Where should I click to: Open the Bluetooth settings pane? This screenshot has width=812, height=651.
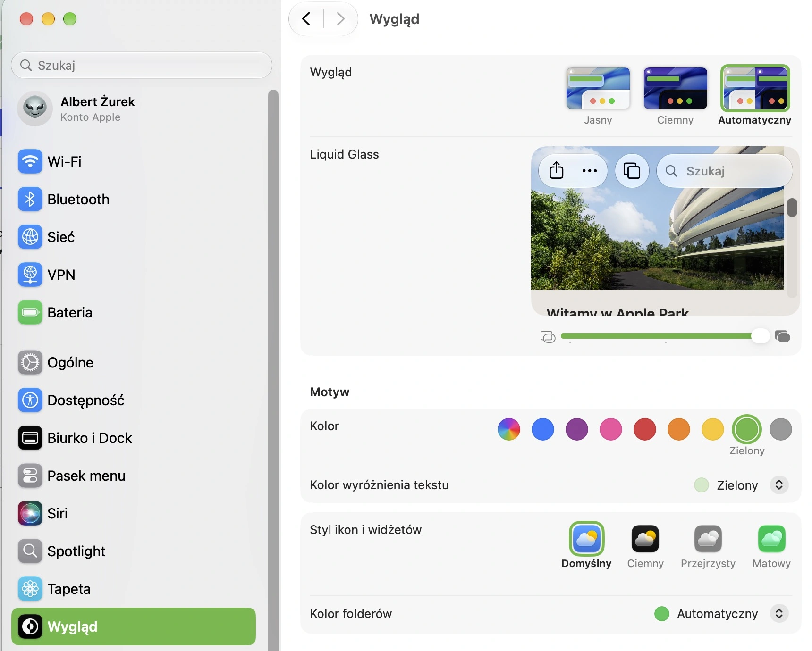[x=133, y=199]
